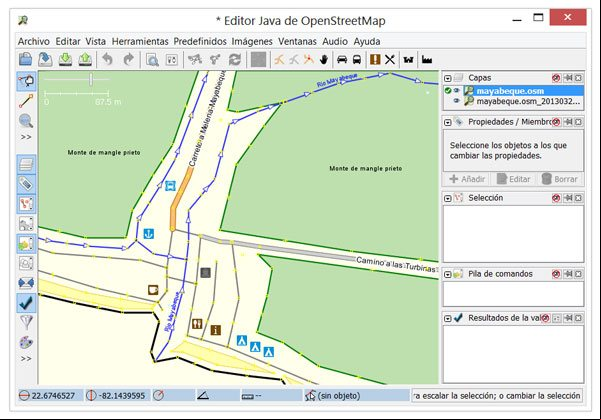Click the orange exclamation warning icon
Image resolution: width=601 pixels, height=420 pixels.
tap(375, 59)
